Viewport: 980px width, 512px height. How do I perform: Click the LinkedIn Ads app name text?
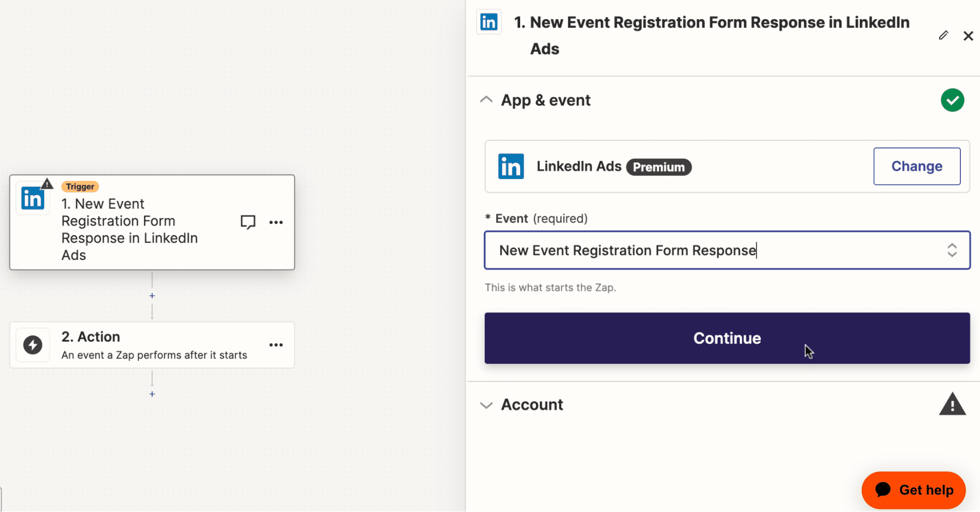[x=578, y=166]
